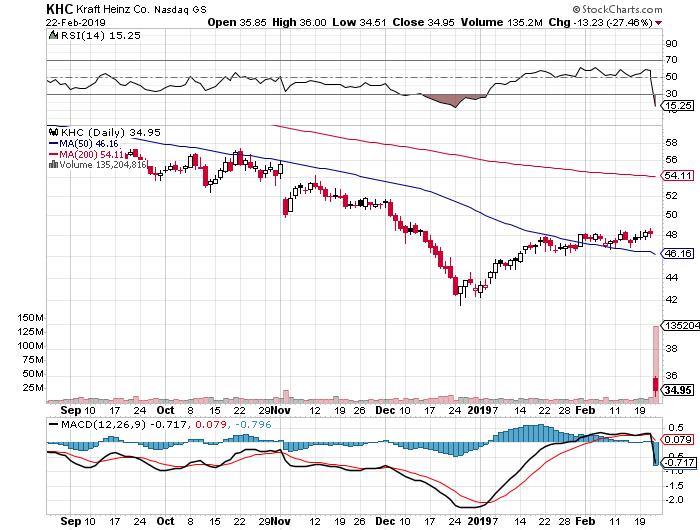This screenshot has height=530, width=700.
Task: Click the last red candlestick near 35
Action: [655, 384]
